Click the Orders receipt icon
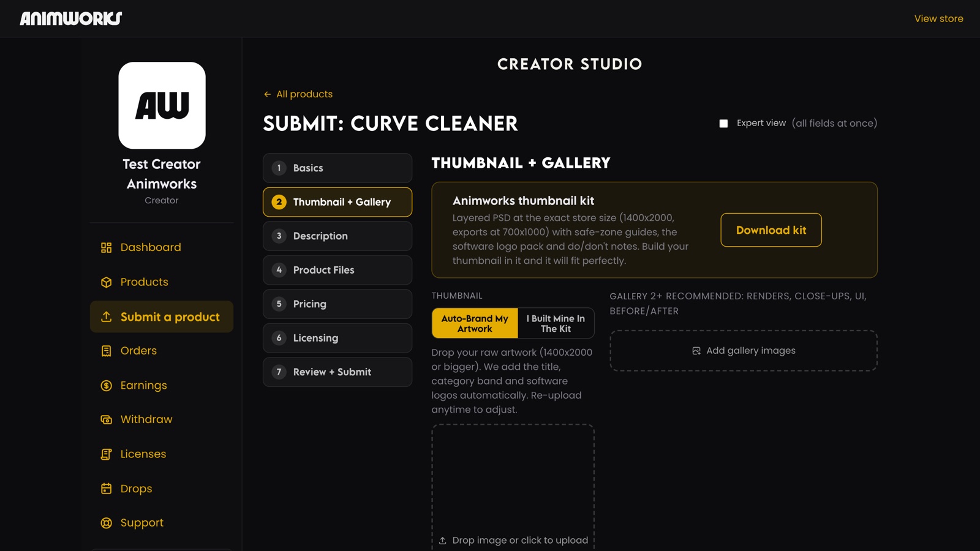Image resolution: width=980 pixels, height=551 pixels. (x=106, y=351)
